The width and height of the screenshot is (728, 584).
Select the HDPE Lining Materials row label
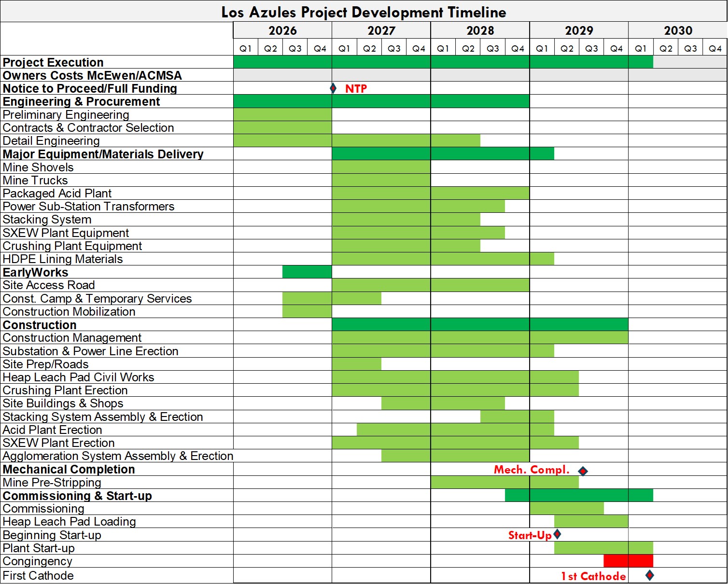click(x=63, y=259)
